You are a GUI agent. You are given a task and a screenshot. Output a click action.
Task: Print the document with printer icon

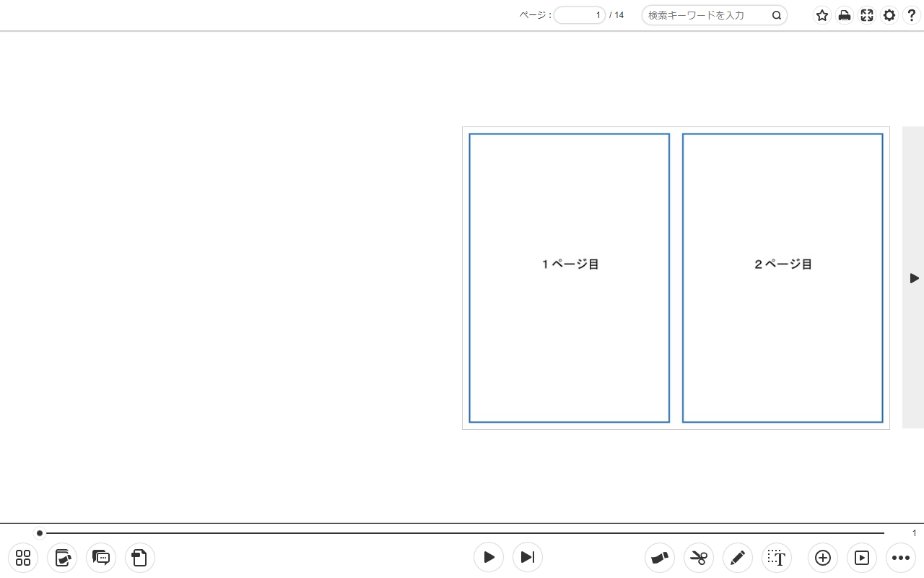tap(845, 15)
